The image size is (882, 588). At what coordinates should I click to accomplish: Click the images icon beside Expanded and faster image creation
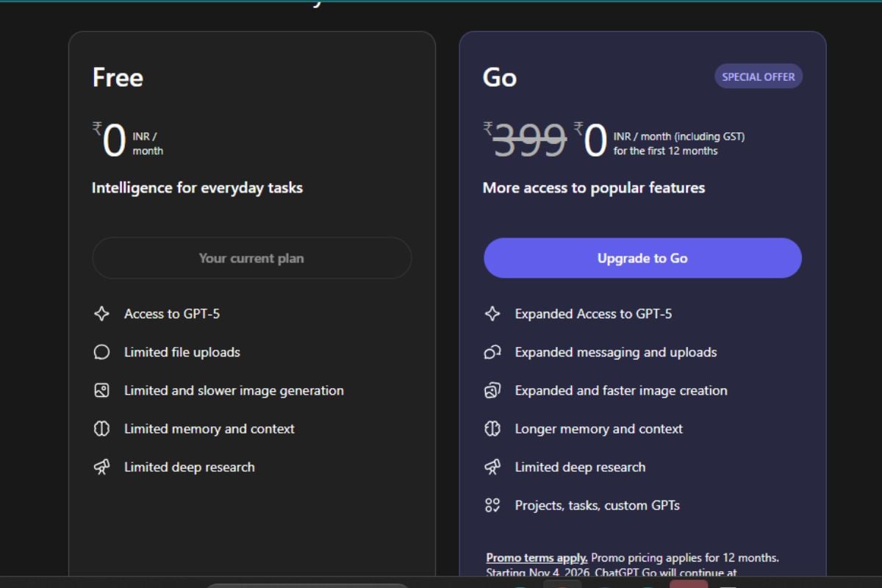(x=492, y=390)
